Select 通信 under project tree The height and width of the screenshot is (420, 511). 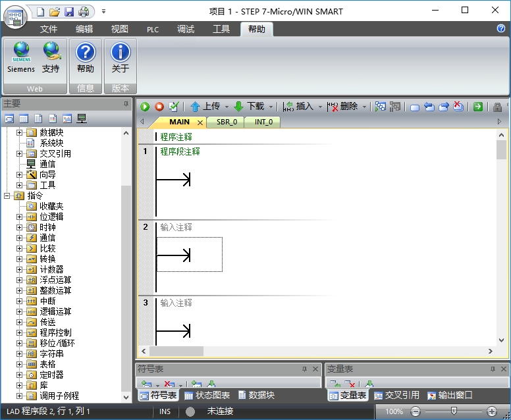(x=47, y=164)
